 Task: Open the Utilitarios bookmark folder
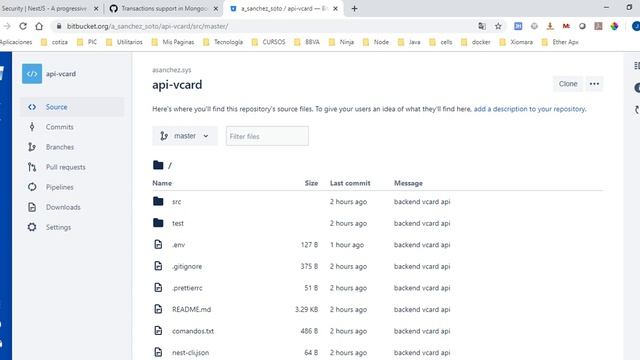click(x=124, y=42)
